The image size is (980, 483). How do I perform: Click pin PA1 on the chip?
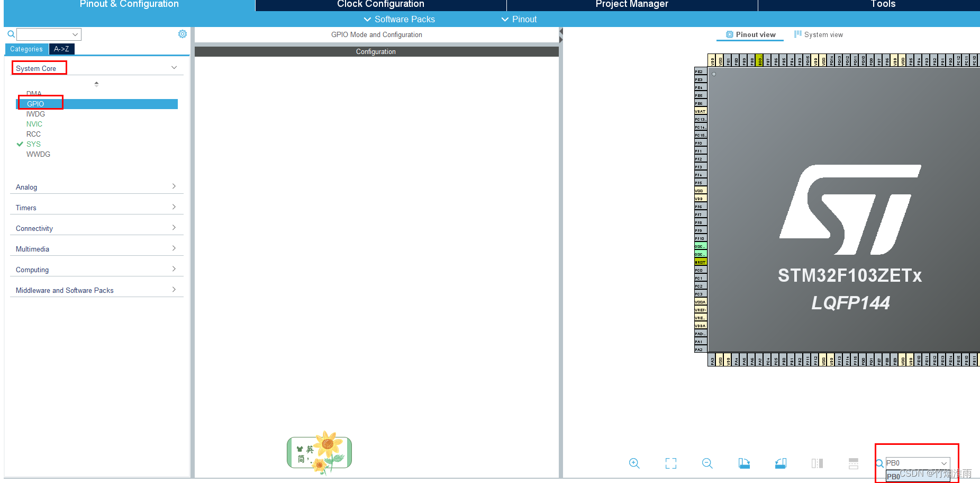700,342
